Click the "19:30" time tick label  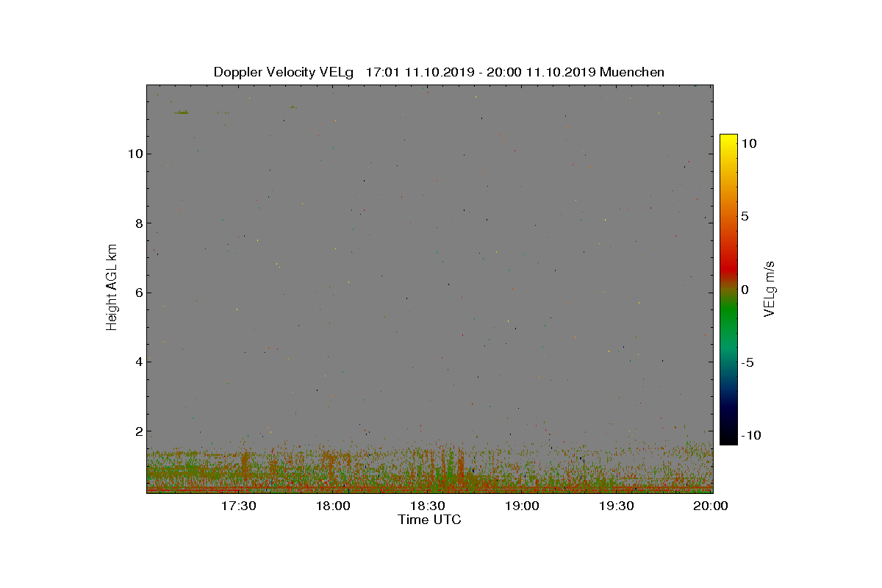[617, 506]
